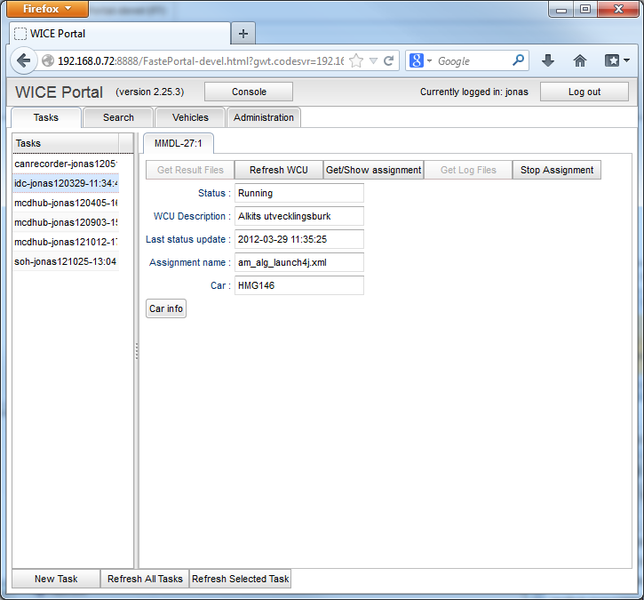Click the browser back arrow button
This screenshot has height=600, width=644.
tap(24, 61)
